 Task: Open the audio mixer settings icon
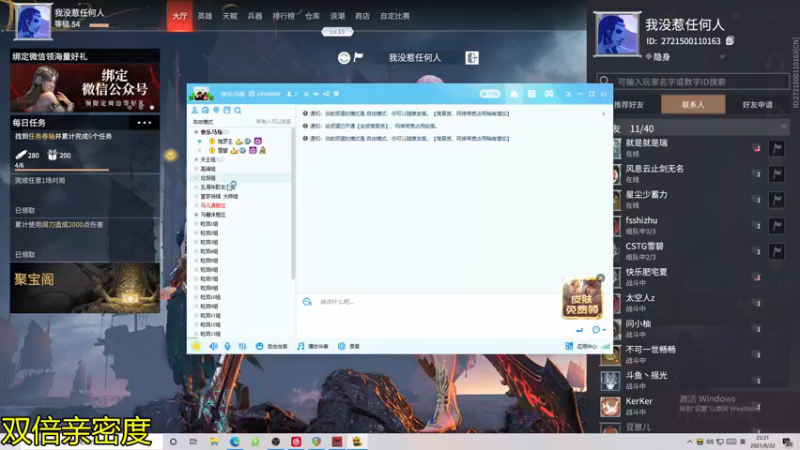point(242,346)
